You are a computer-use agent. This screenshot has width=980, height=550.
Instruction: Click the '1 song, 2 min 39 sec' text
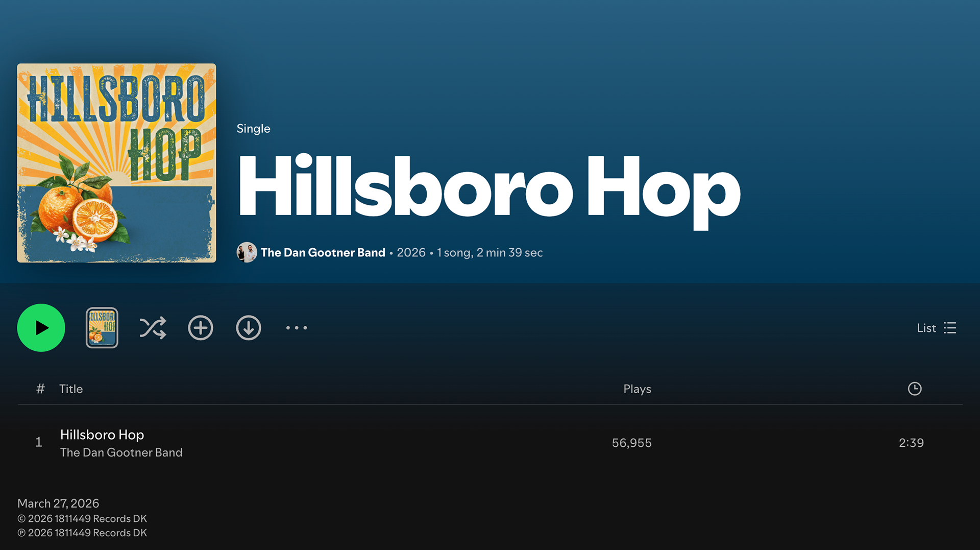point(489,252)
